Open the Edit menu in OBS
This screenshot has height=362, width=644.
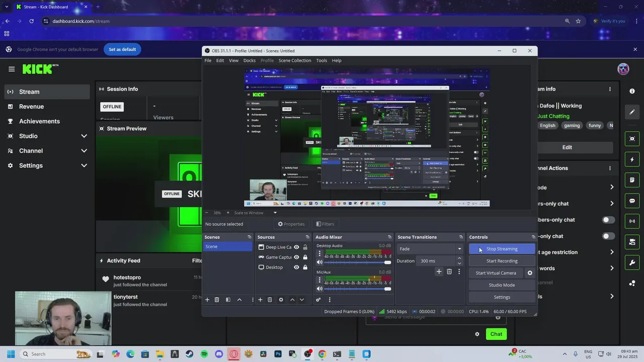point(220,60)
